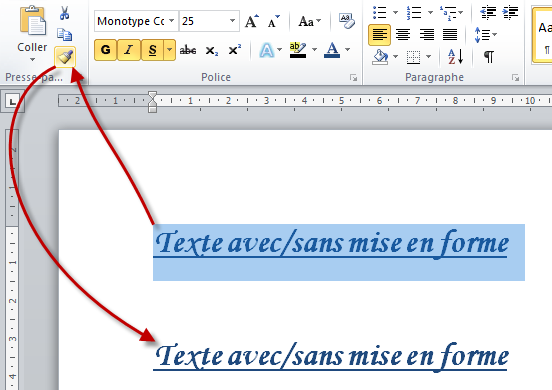
Task: Open the Aa change case menu
Action: click(x=309, y=21)
